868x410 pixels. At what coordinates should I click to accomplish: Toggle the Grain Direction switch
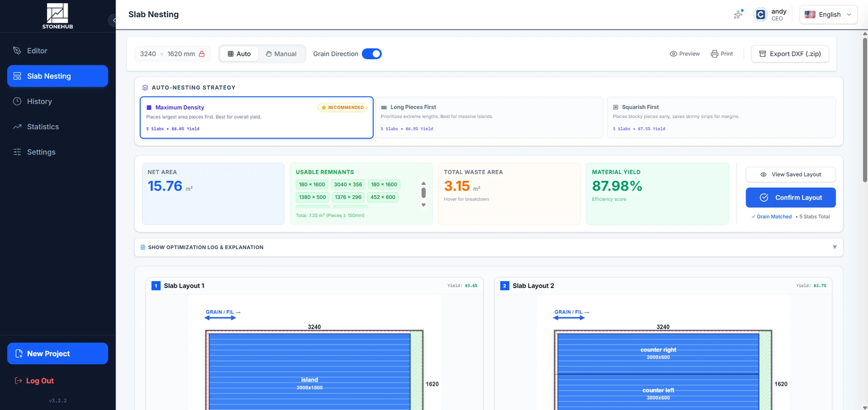(372, 54)
